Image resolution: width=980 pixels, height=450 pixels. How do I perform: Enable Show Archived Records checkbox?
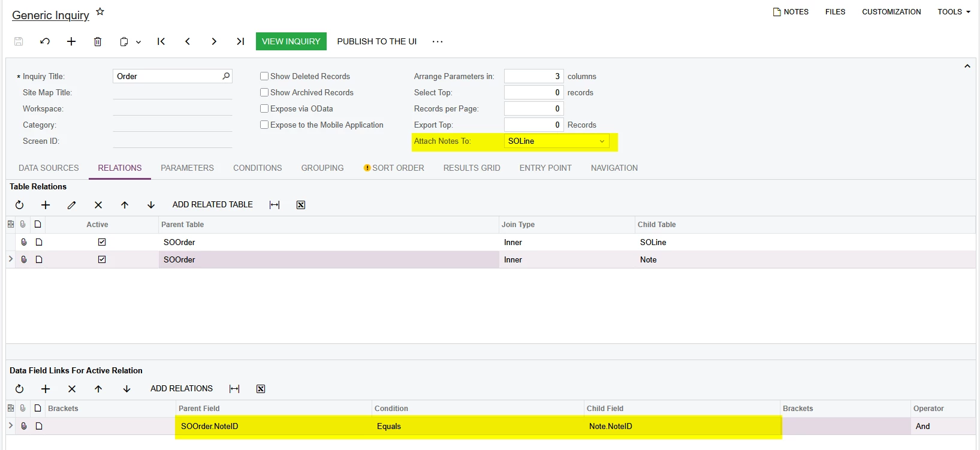point(264,92)
